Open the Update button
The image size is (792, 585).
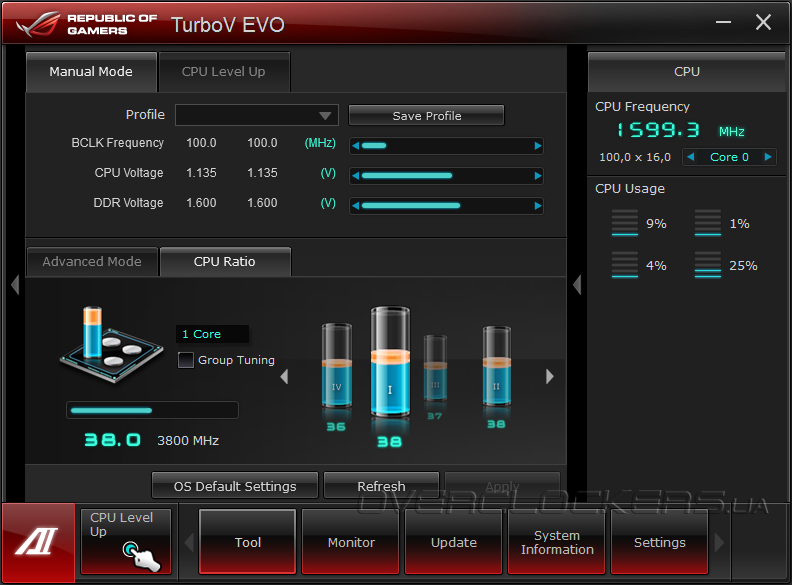click(x=454, y=542)
